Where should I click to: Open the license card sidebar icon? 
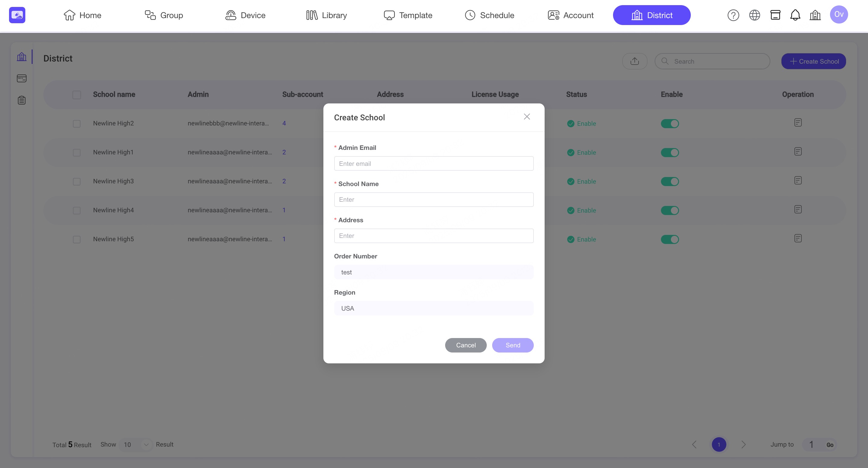click(x=22, y=79)
